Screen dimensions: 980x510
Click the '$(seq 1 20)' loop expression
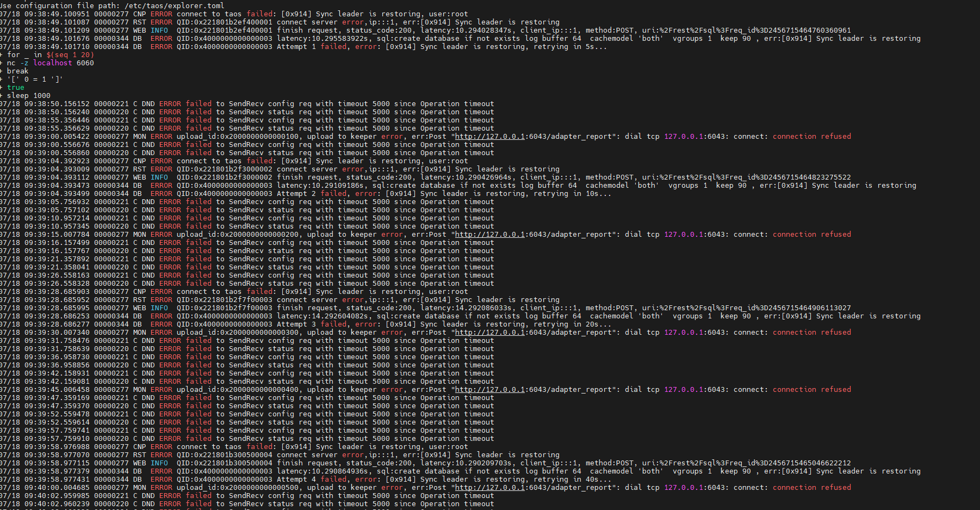click(70, 55)
